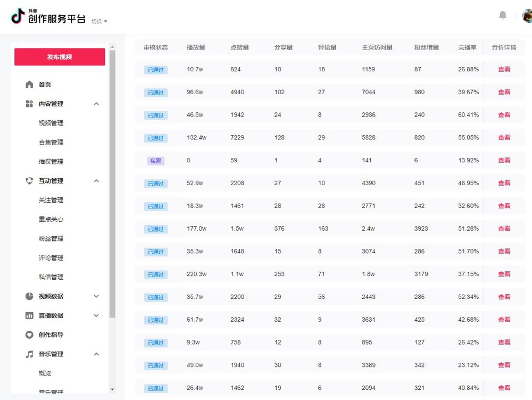Viewport: 532px width, 400px height.
Task: Click the 首页 home icon
Action: pyautogui.click(x=29, y=84)
